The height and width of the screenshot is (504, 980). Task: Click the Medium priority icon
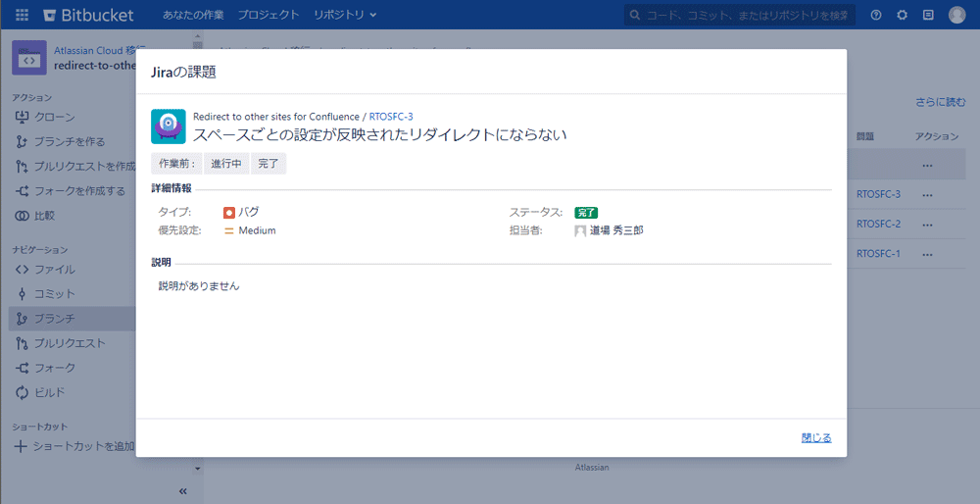pyautogui.click(x=228, y=230)
